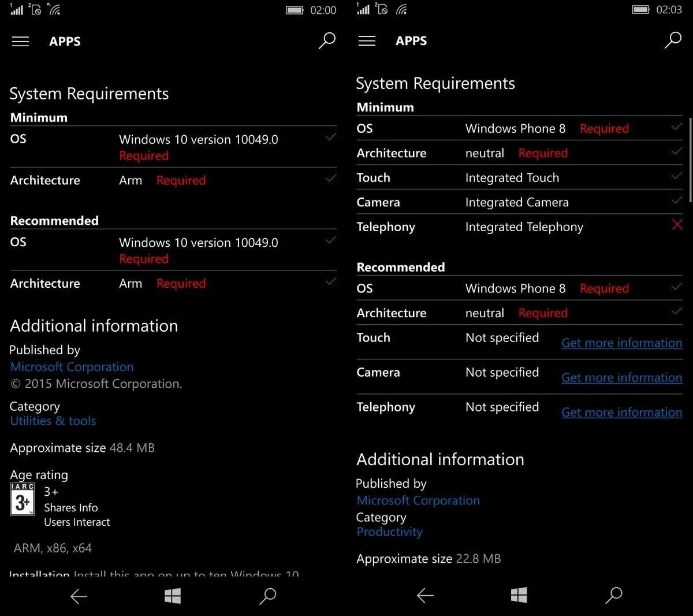
Task: Tap the green checkmark next to Windows Phone 8
Action: coord(676,126)
